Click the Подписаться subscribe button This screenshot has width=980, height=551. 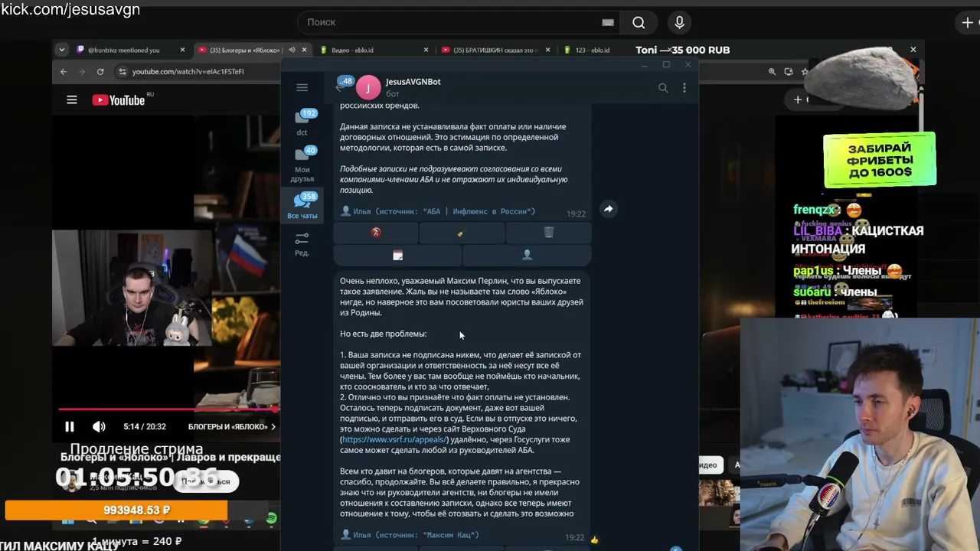205,481
